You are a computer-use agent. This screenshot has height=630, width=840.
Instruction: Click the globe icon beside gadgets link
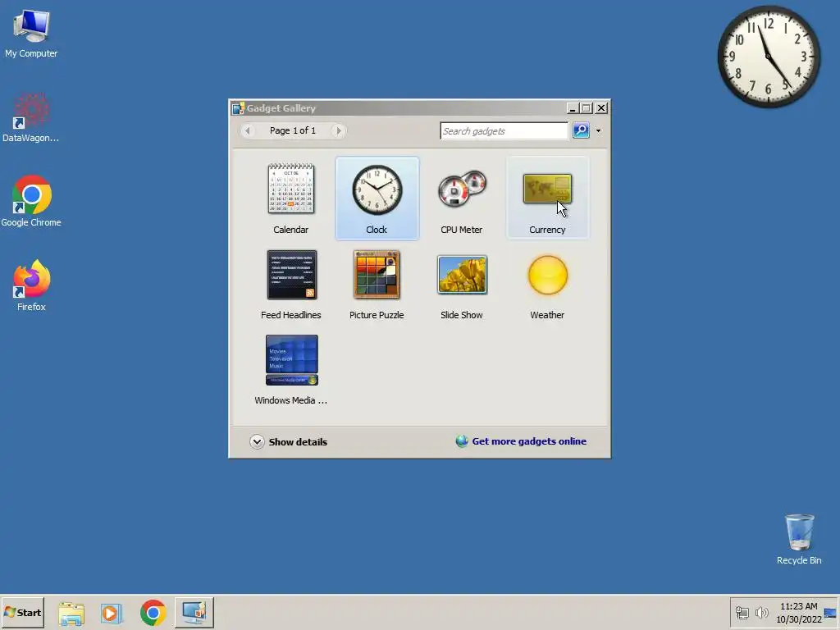click(462, 441)
